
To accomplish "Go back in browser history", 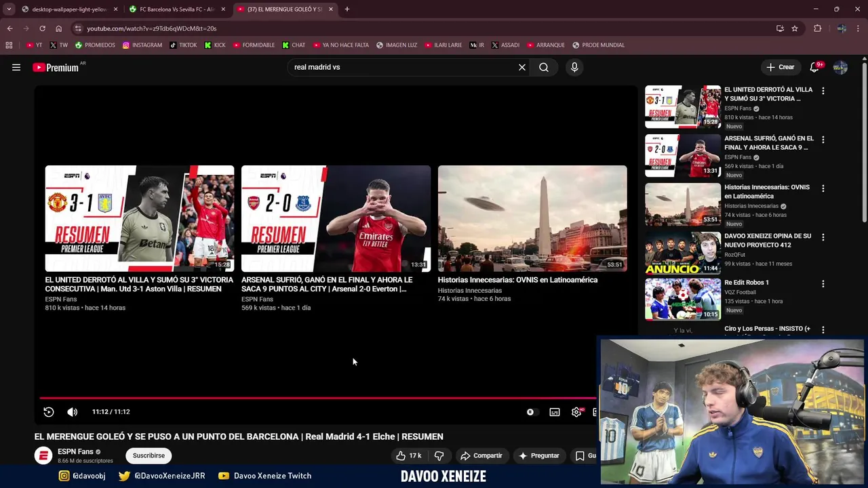I will 9,28.
